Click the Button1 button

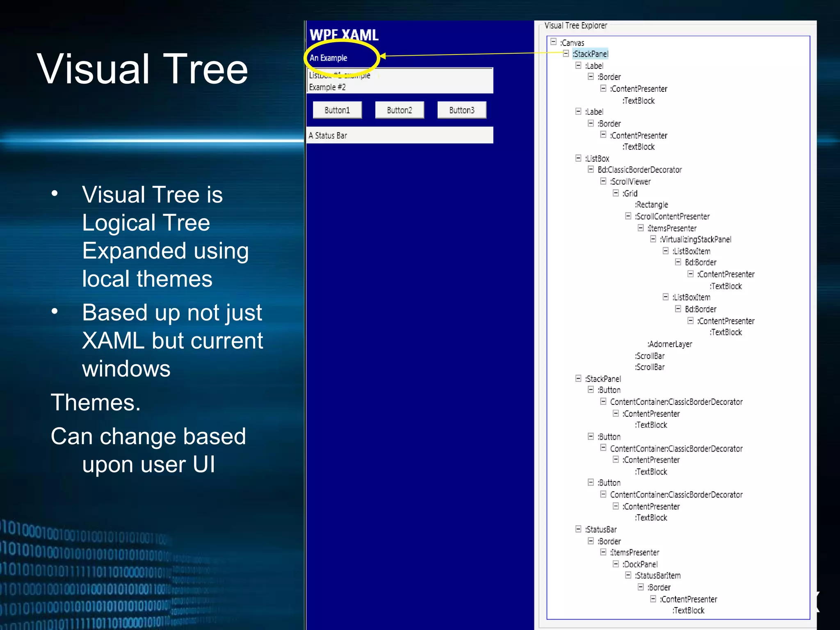point(337,110)
